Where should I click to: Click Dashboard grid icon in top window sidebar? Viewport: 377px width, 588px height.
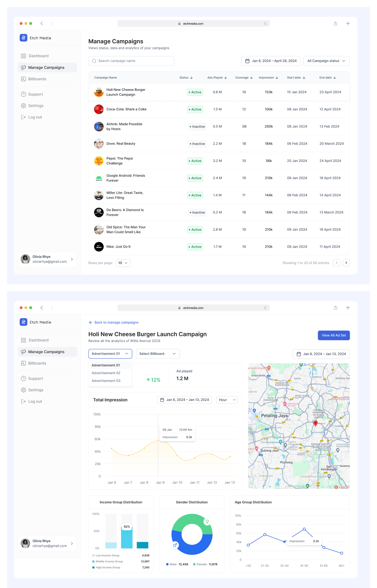point(23,56)
